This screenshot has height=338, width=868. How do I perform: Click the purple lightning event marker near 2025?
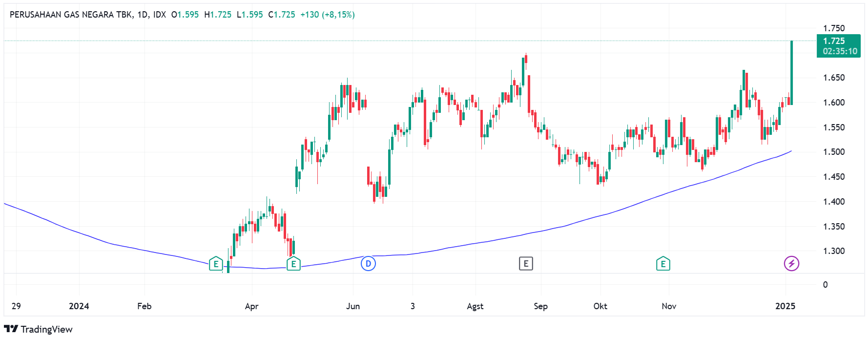pos(791,264)
